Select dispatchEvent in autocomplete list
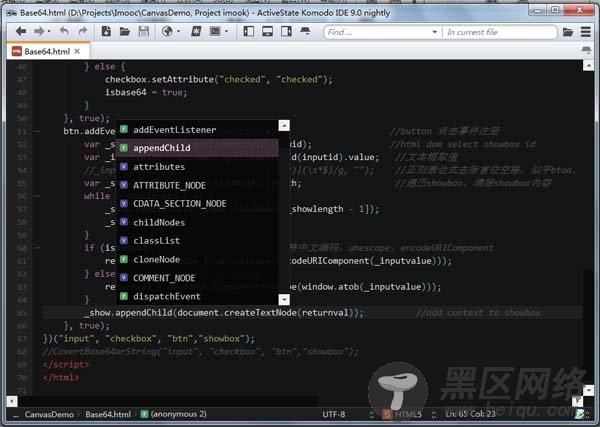Image resolution: width=600 pixels, height=427 pixels. pos(197,296)
